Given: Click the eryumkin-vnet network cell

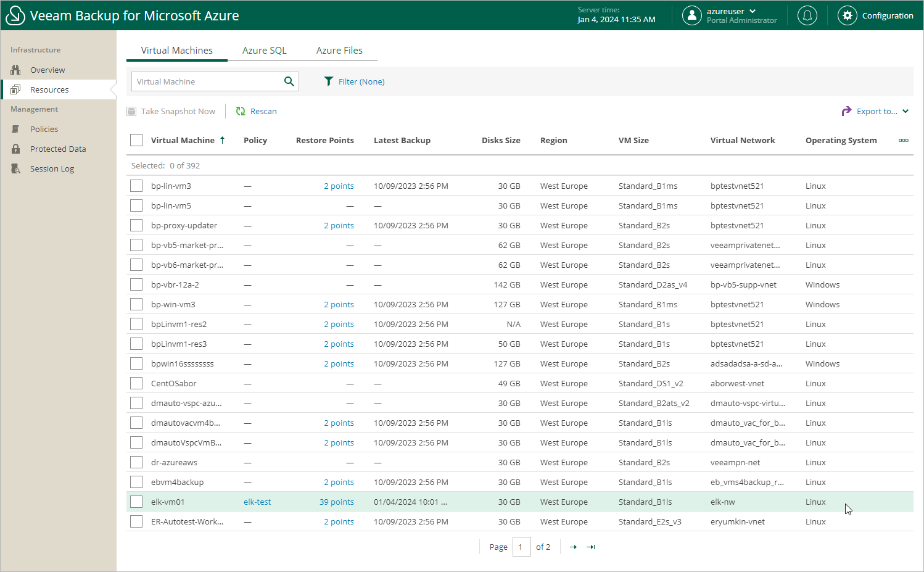Looking at the screenshot, I should coord(738,521).
